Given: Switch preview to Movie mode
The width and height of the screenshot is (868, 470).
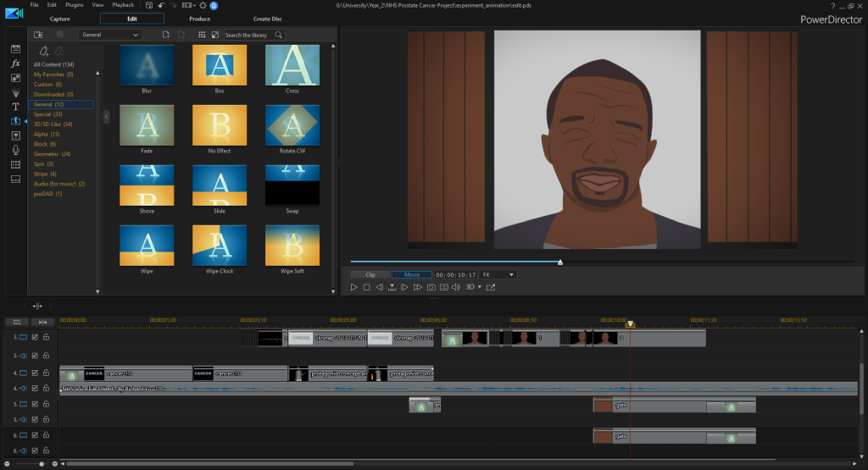Looking at the screenshot, I should (x=412, y=275).
